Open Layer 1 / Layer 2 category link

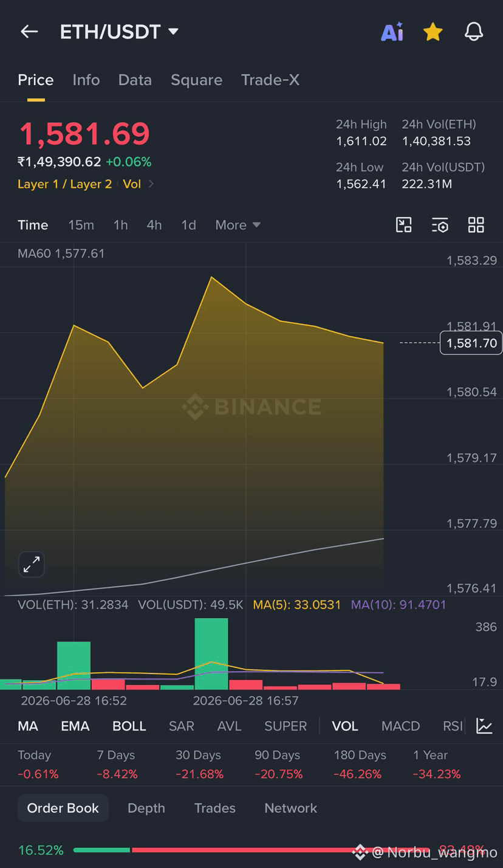(65, 184)
